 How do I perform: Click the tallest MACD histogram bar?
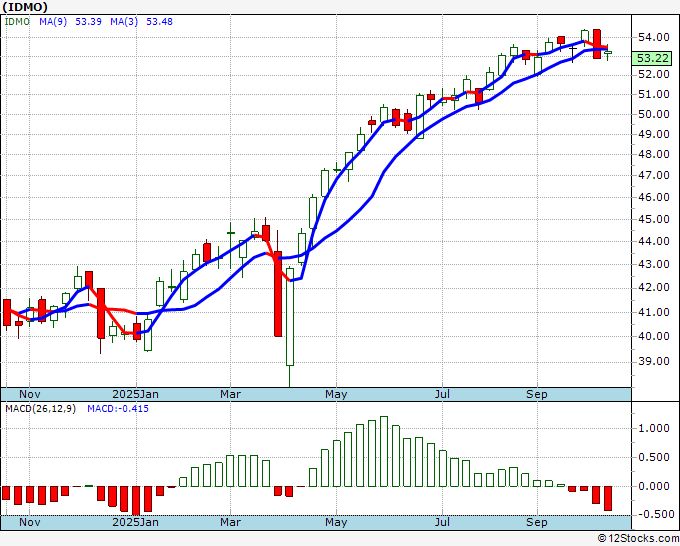click(384, 451)
